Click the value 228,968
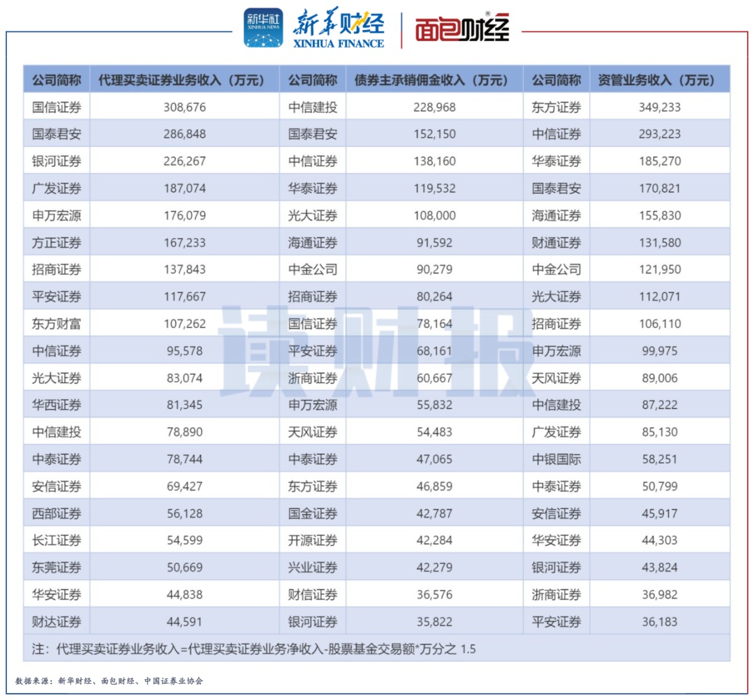 click(435, 107)
